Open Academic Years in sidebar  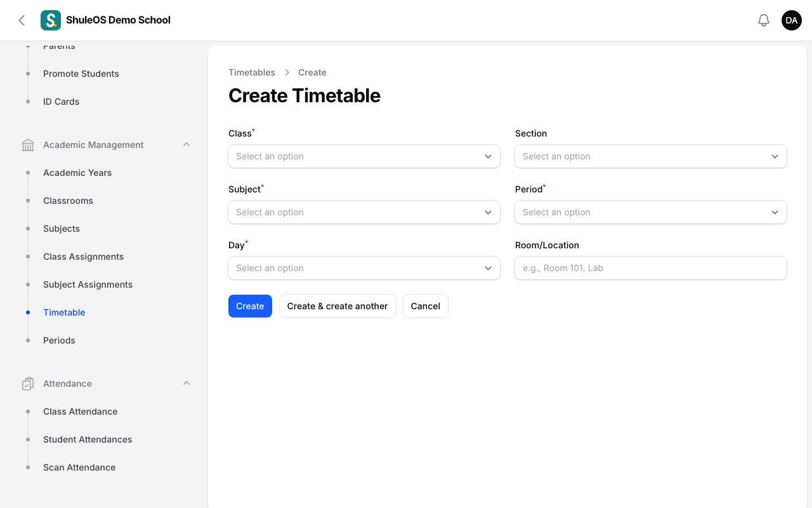point(77,173)
